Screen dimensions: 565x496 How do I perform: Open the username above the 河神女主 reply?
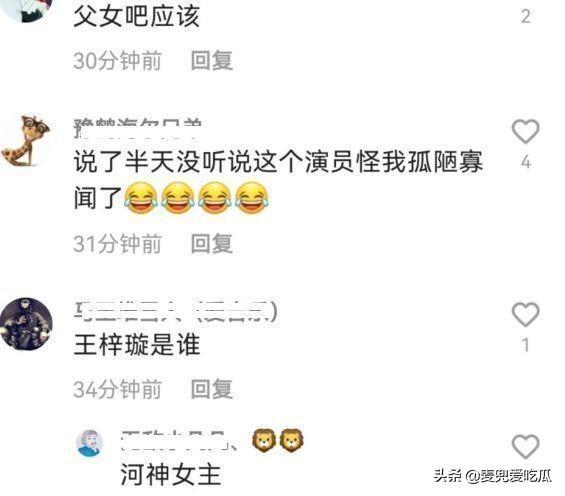[x=179, y=441]
